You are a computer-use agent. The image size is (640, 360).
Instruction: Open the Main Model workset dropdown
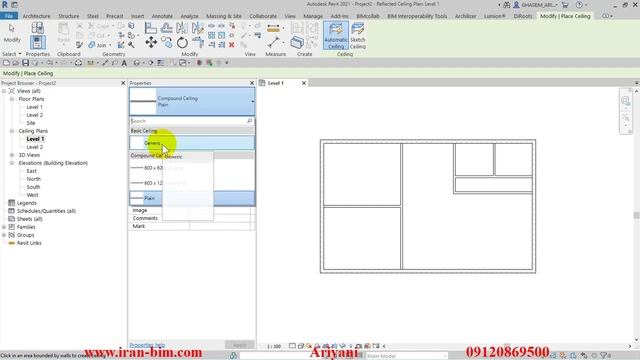coord(406,356)
